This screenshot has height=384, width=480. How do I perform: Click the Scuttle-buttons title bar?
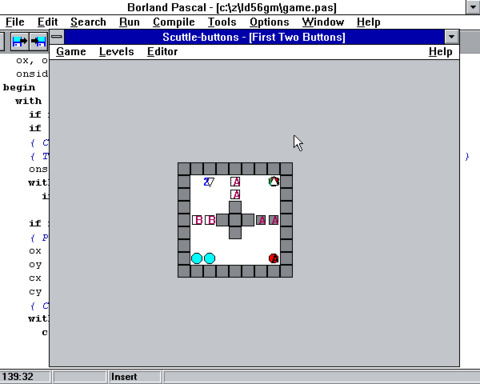click(254, 37)
